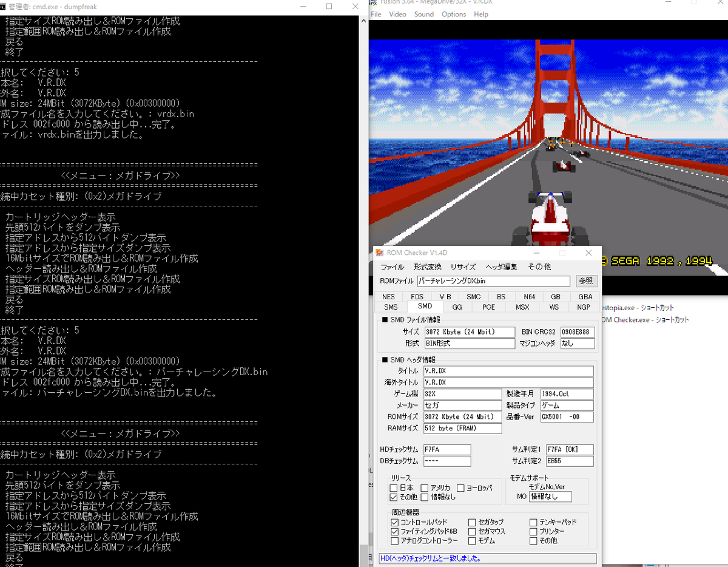Screen dimensions: 728x567
Task: Click the 製造年月 field 1994.Oct
Action: tap(567, 394)
